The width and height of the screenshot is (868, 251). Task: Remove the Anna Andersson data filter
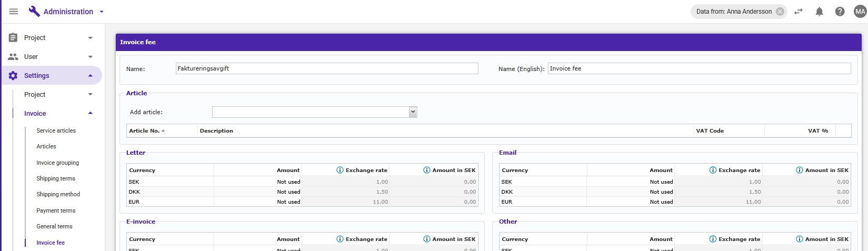(x=780, y=12)
